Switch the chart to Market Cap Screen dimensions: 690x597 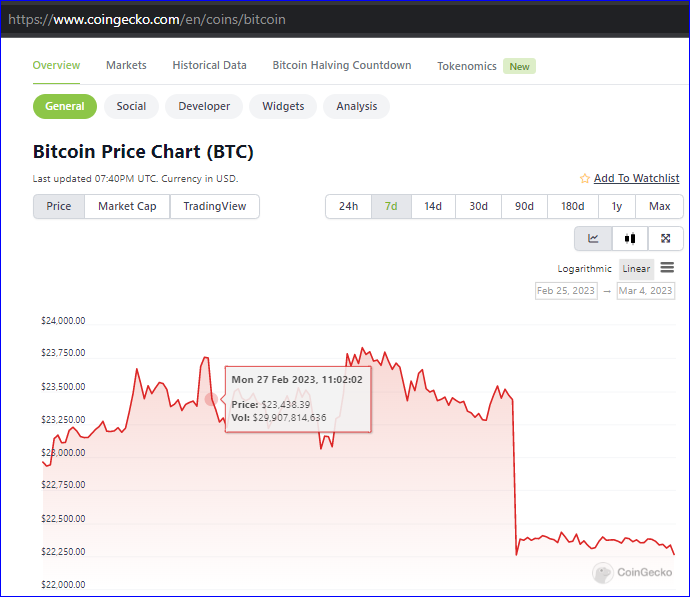[127, 206]
